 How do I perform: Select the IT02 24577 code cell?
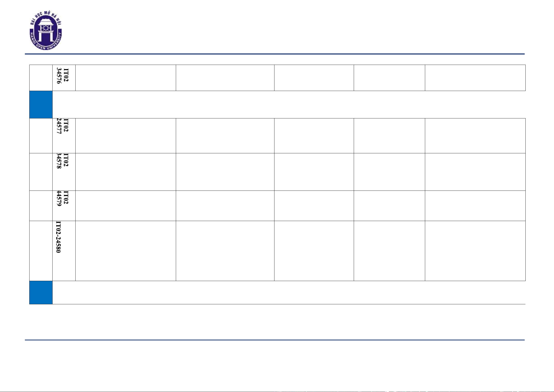point(64,136)
